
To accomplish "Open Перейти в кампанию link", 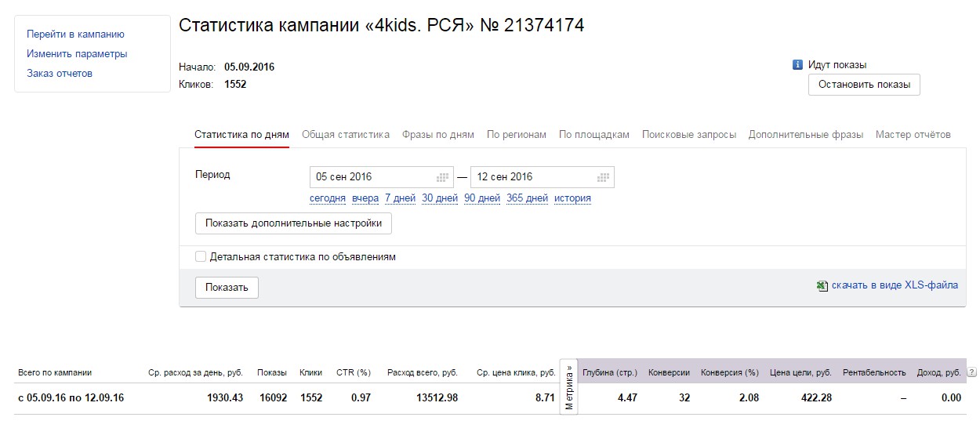I will [75, 34].
